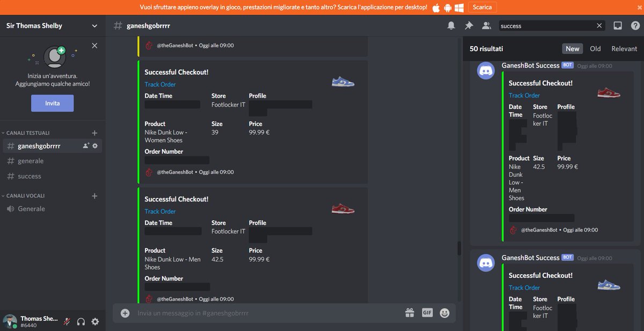The image size is (644, 331).
Task: Open the GIF picker
Action: coord(427,313)
